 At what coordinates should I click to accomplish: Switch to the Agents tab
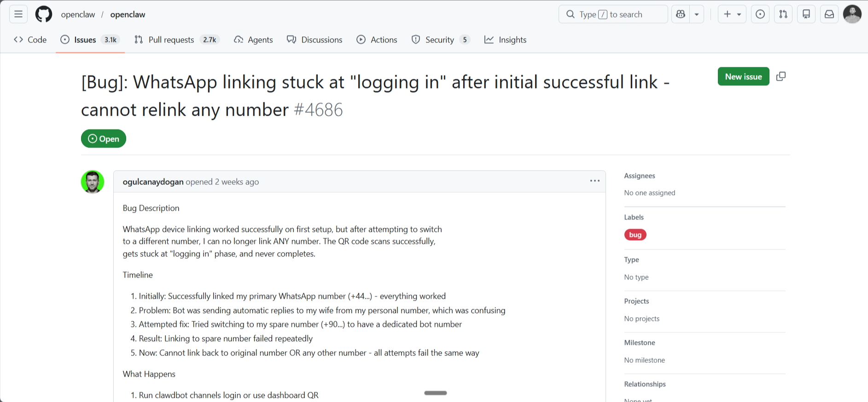[x=253, y=40]
